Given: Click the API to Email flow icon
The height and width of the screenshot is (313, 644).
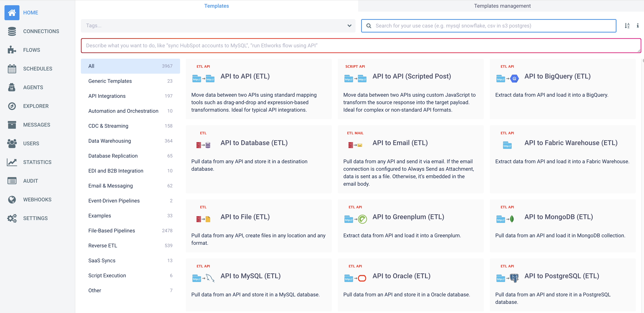Looking at the screenshot, I should (355, 145).
